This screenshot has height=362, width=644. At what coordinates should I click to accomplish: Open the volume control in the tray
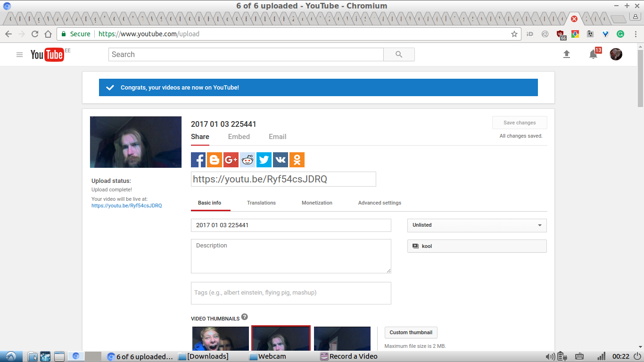[550, 356]
